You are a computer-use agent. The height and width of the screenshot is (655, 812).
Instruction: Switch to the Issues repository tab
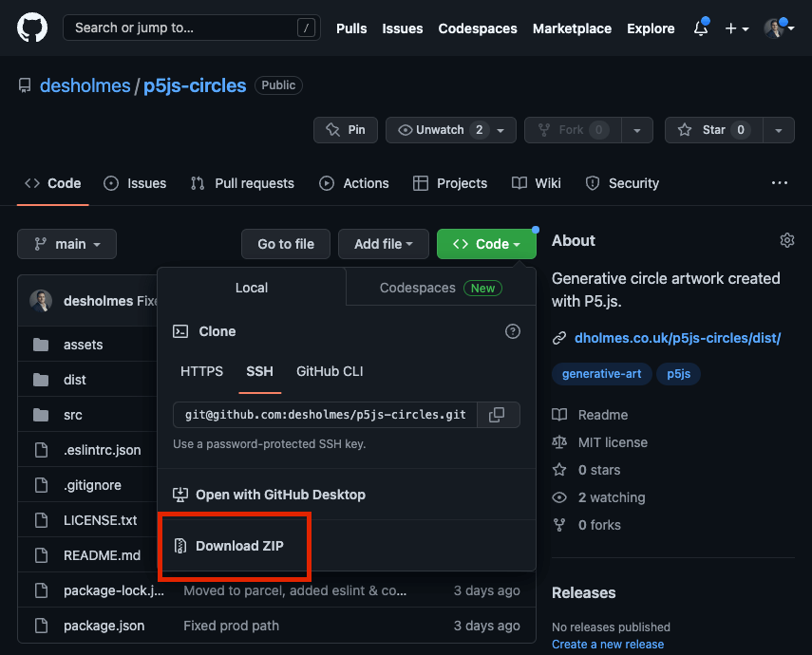pyautogui.click(x=135, y=183)
